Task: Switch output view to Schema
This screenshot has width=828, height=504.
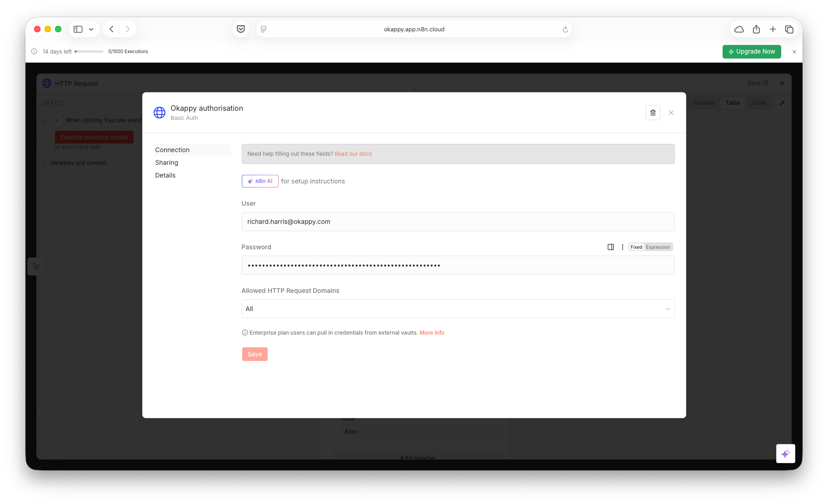Action: tap(703, 103)
